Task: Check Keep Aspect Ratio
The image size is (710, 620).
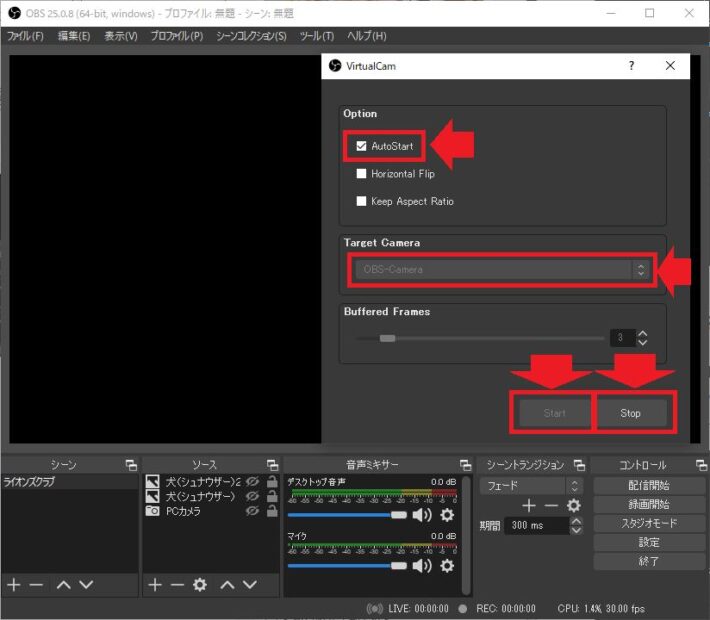Action: [x=361, y=201]
